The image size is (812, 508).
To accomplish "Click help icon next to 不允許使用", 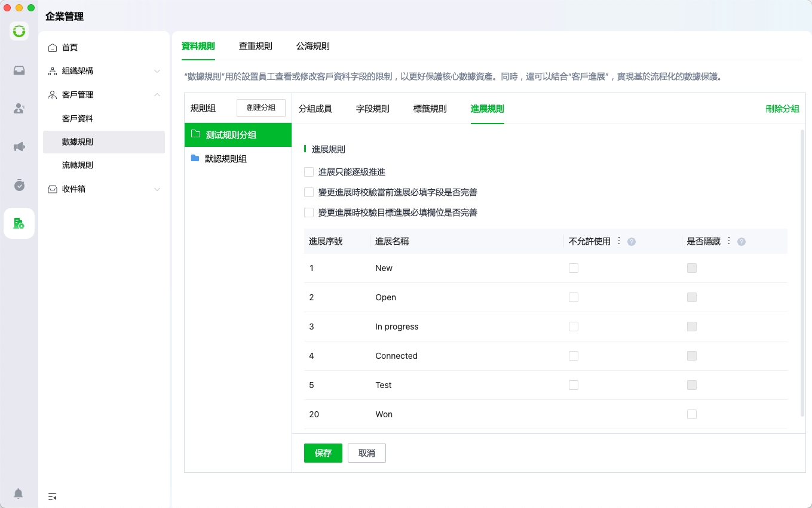I will pyautogui.click(x=632, y=242).
